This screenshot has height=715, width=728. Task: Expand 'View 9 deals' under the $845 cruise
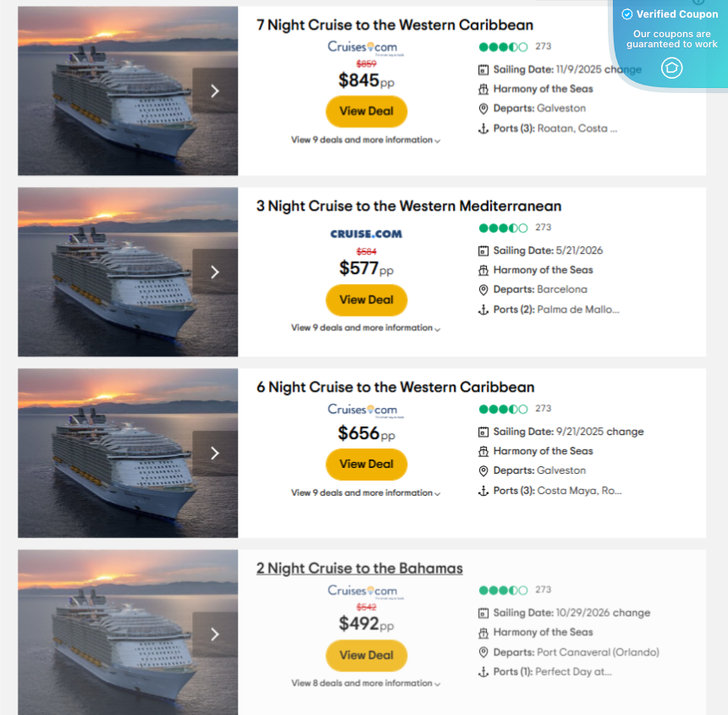366,140
